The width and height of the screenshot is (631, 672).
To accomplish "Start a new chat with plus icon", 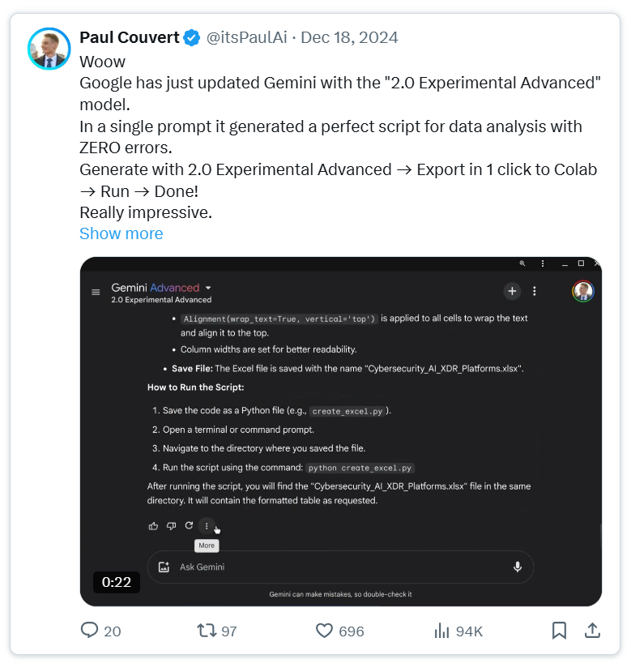I will [512, 292].
